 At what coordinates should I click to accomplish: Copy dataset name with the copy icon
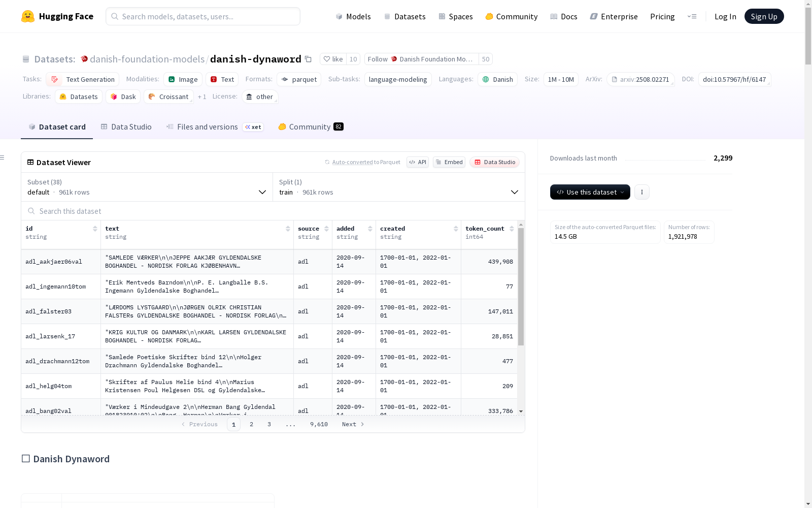(308, 59)
